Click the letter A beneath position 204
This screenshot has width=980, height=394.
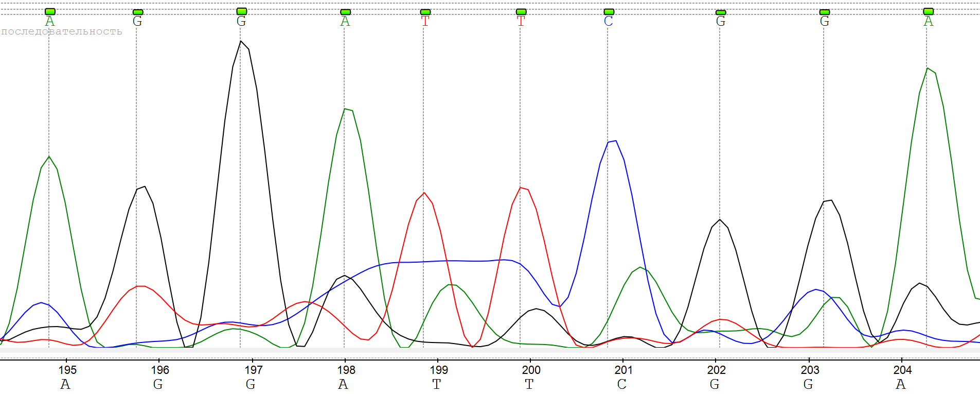click(x=900, y=384)
